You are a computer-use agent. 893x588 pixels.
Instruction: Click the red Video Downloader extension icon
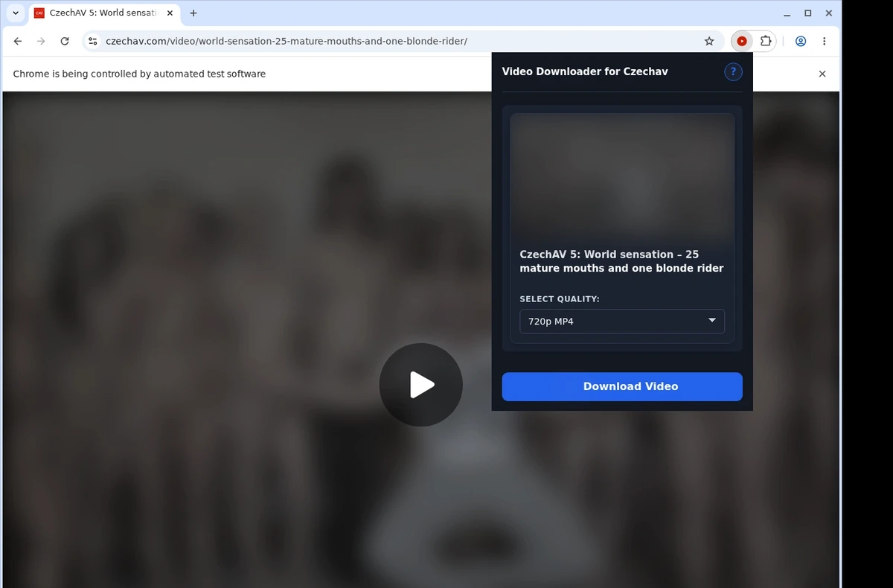tap(742, 42)
